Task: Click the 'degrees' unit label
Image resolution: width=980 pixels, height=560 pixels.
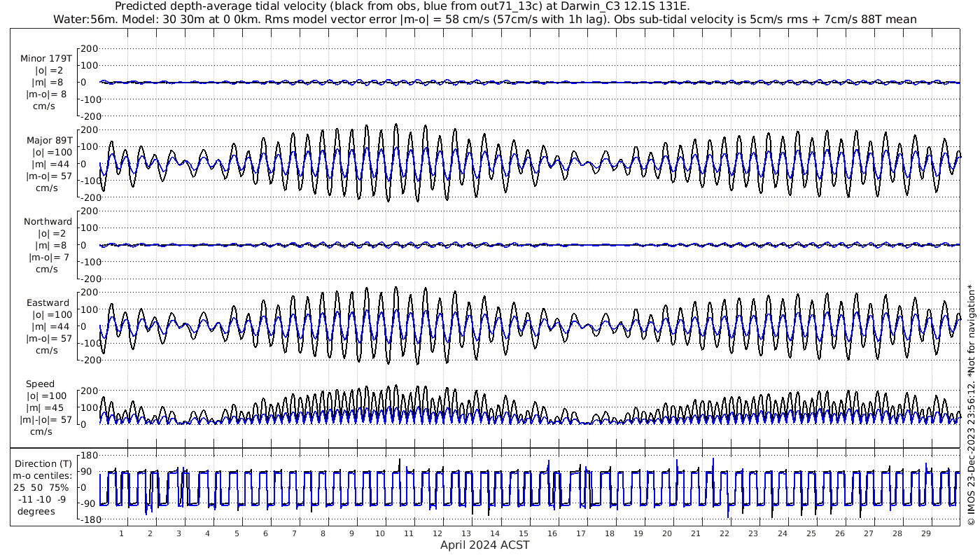Action: point(36,511)
